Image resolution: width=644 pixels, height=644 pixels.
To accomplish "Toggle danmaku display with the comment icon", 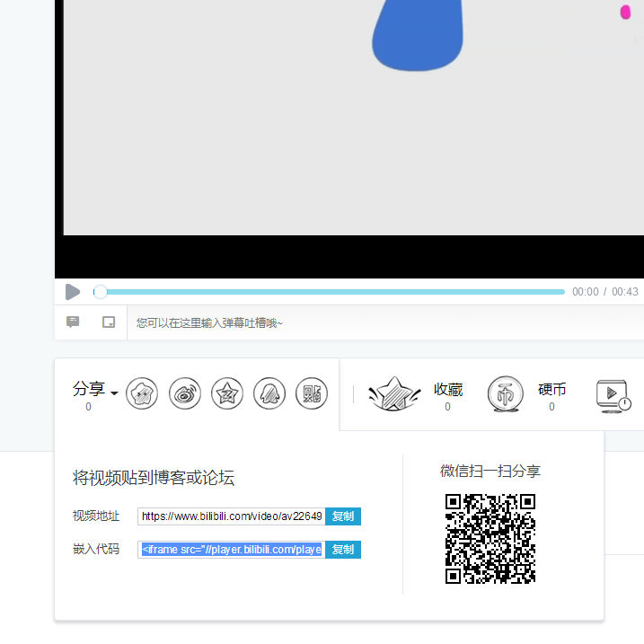I will tap(73, 322).
